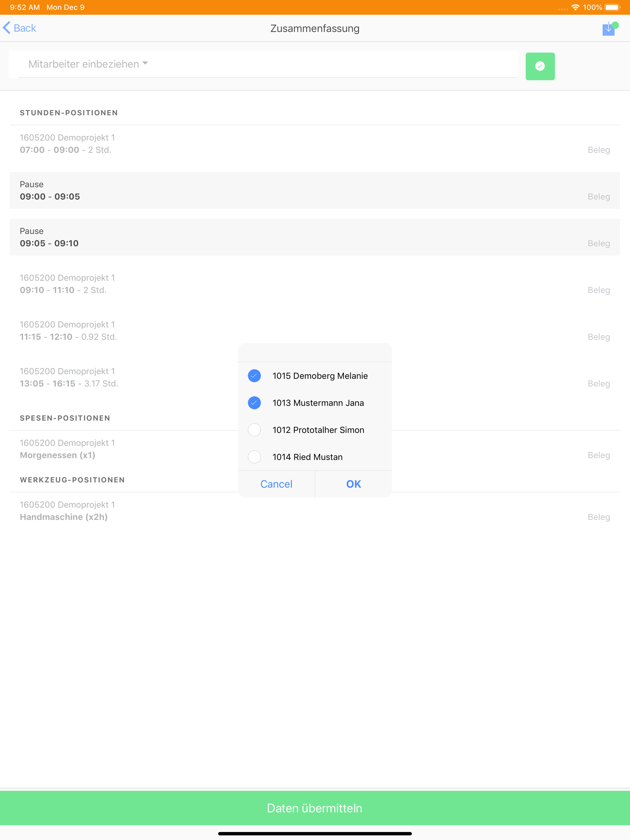Open Beleg for 13:05 - 16:15 entry
This screenshot has width=630, height=840.
(598, 383)
